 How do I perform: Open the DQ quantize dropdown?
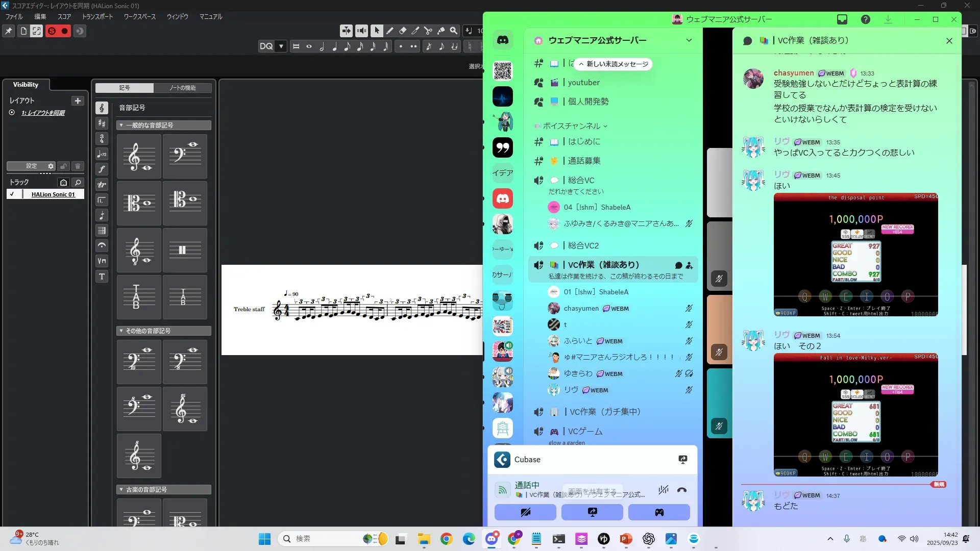coord(281,46)
